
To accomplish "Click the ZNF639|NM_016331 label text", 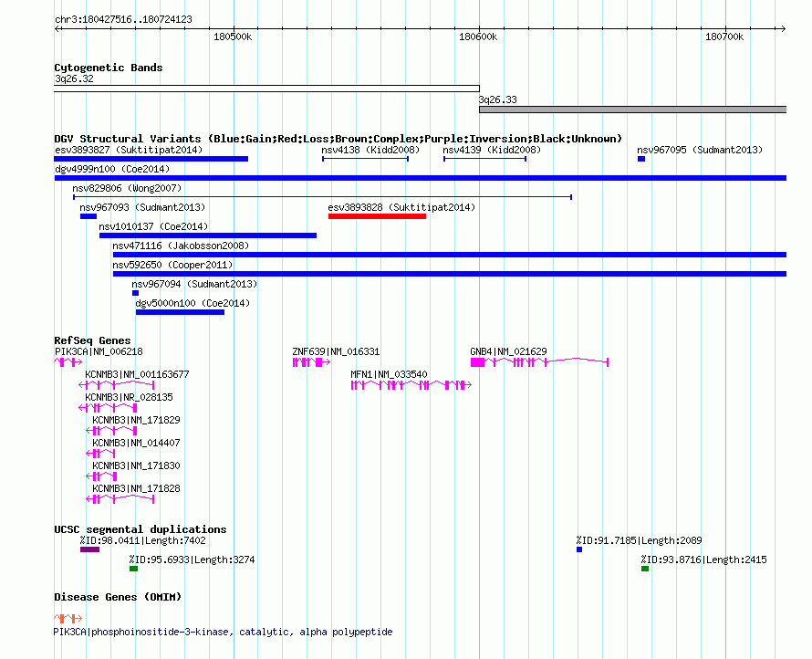I will point(336,351).
